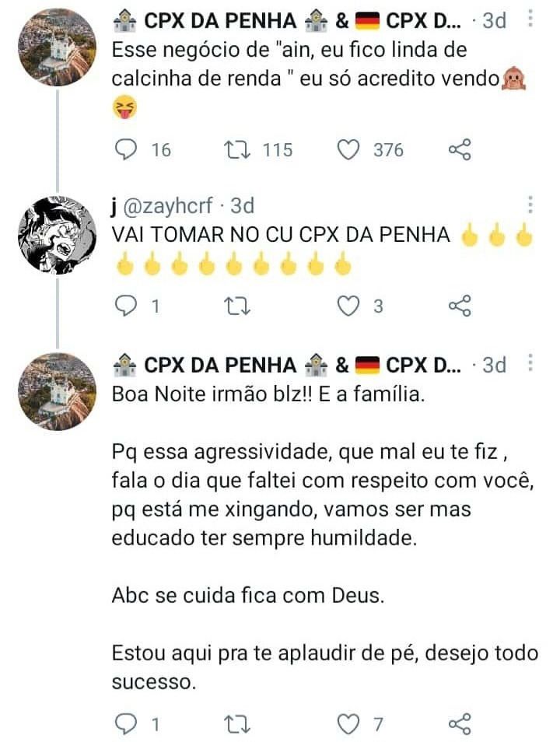Reply to @zayhcrf's tweet
The height and width of the screenshot is (742, 560).
(x=126, y=306)
